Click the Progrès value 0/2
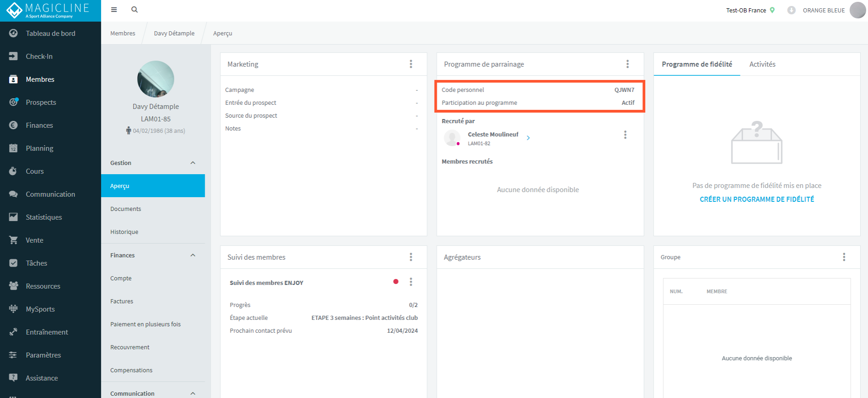The image size is (868, 398). click(413, 305)
